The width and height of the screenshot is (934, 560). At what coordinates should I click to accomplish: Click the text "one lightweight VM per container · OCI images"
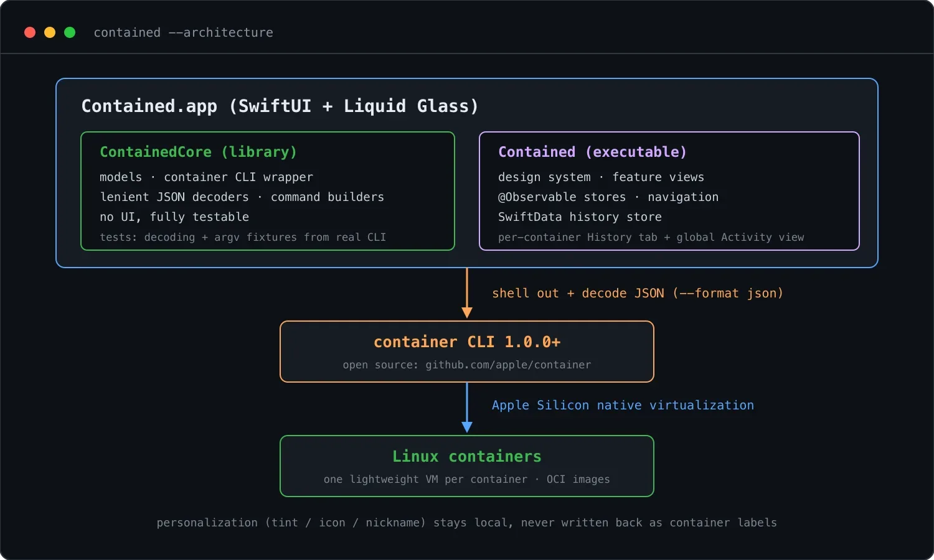(467, 479)
